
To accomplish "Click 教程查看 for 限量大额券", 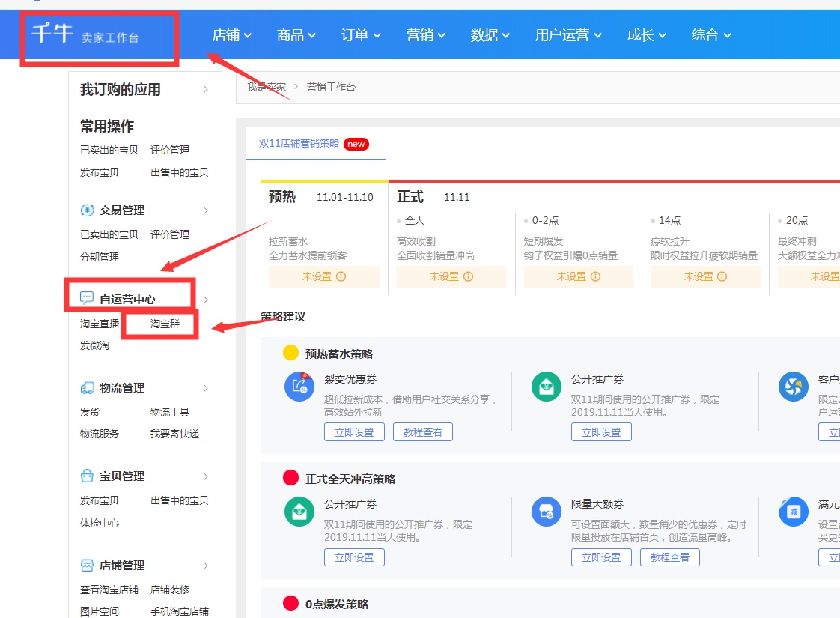I will click(x=669, y=557).
